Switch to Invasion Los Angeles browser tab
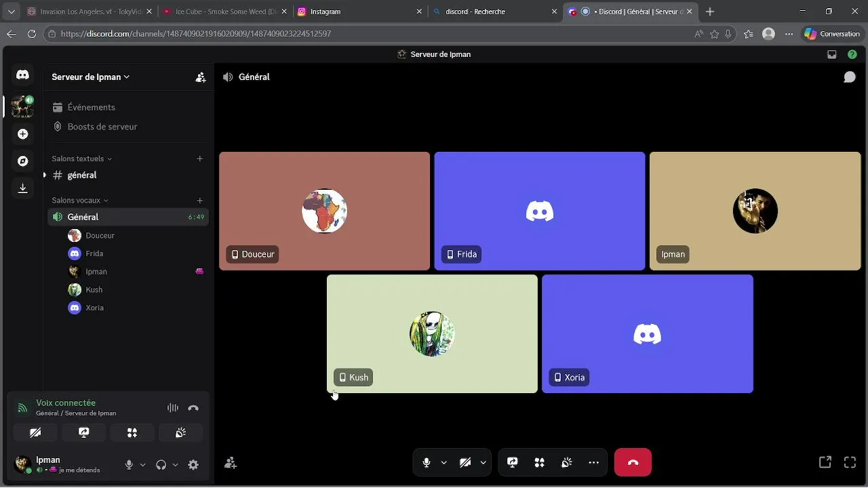The width and height of the screenshot is (868, 488). coord(89,12)
